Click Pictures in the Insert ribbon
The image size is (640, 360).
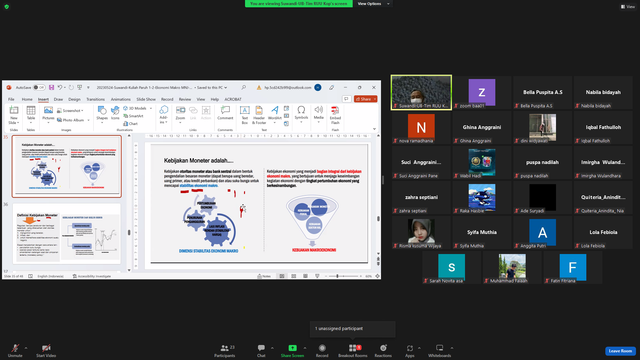click(x=48, y=114)
